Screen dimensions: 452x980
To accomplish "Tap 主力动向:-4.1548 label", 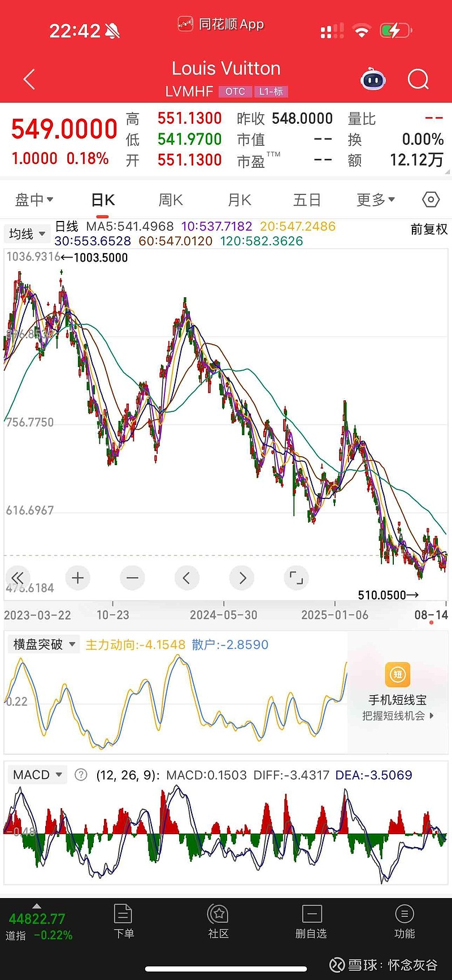I will [135, 645].
